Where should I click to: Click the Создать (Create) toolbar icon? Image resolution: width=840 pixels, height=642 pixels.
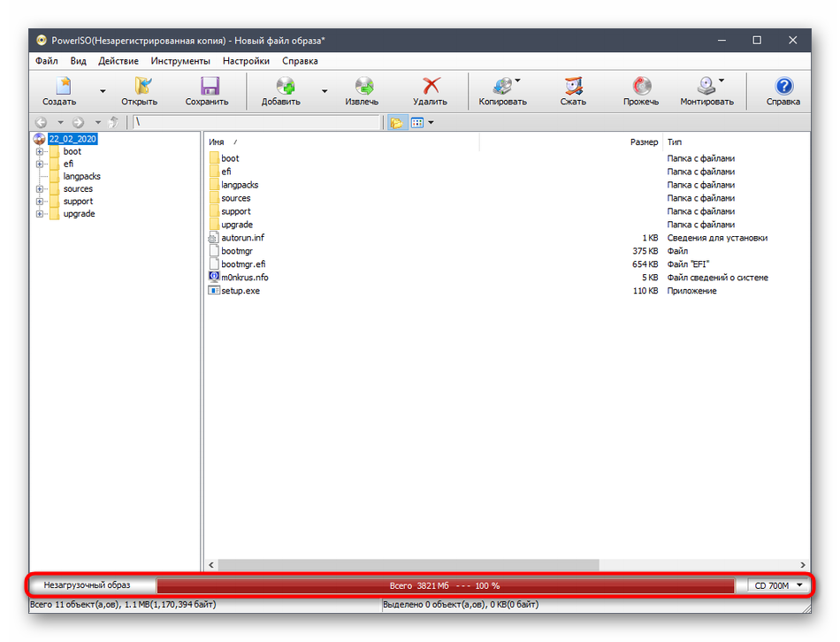click(59, 90)
